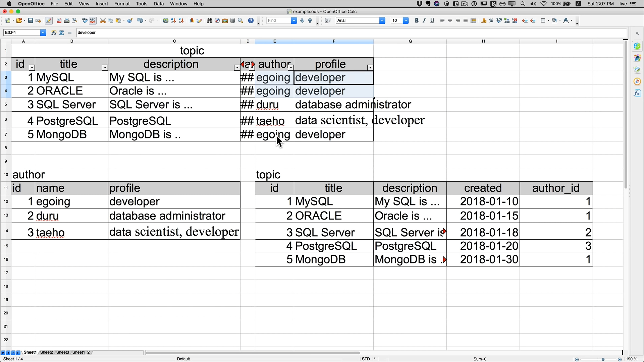This screenshot has width=644, height=362.
Task: Click the Save document icon
Action: pyautogui.click(x=31, y=21)
